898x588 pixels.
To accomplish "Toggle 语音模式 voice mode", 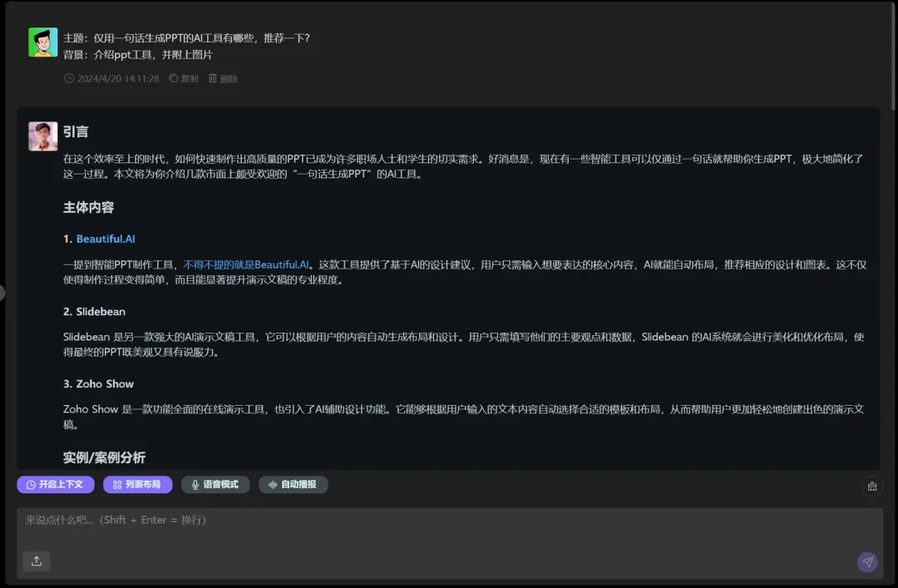I will (215, 485).
